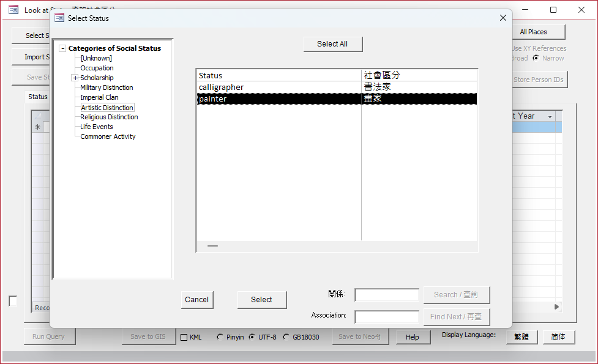Switch display language to 简体
Screen dimensions: 598x364
pyautogui.click(x=558, y=337)
